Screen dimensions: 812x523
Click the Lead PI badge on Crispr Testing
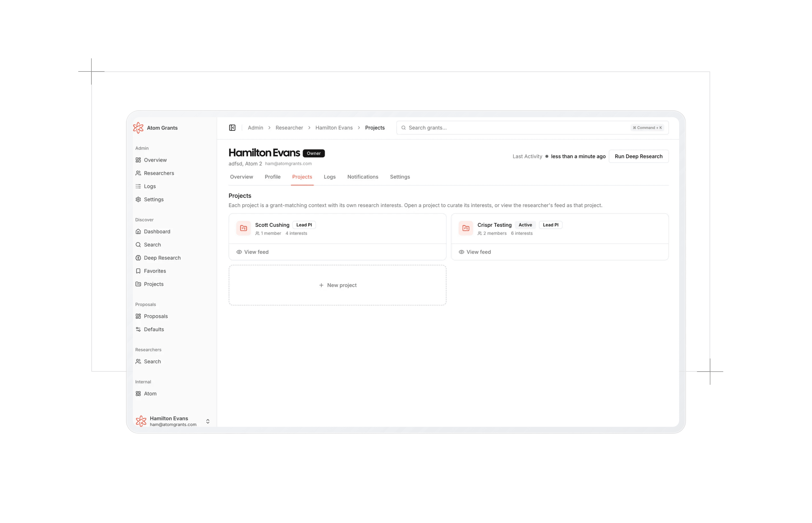tap(550, 225)
